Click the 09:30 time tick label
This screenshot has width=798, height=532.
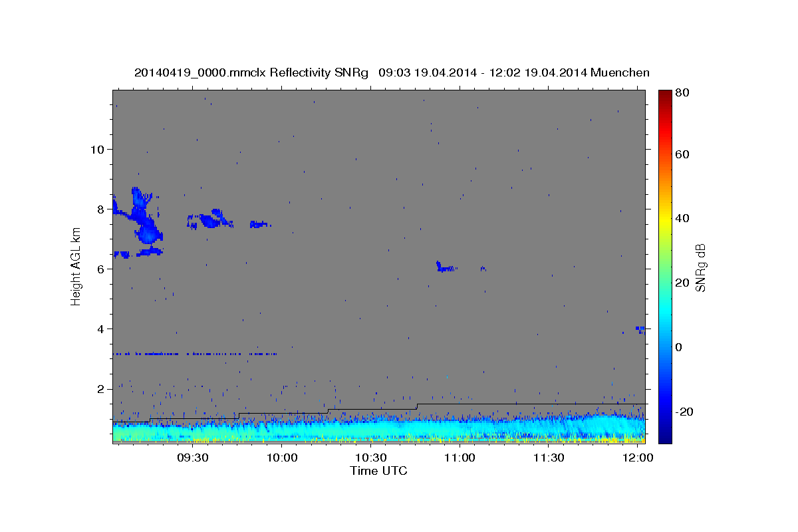point(193,458)
